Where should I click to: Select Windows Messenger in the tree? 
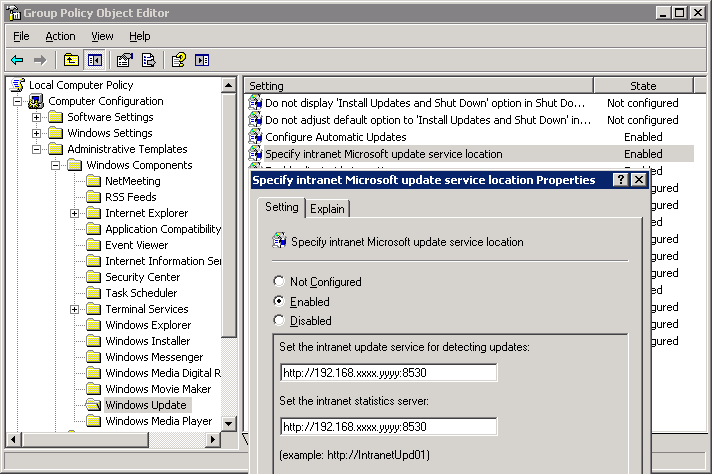tap(154, 357)
